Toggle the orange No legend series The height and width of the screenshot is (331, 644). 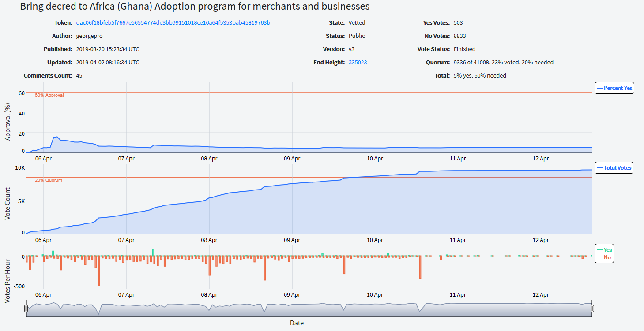tap(604, 257)
